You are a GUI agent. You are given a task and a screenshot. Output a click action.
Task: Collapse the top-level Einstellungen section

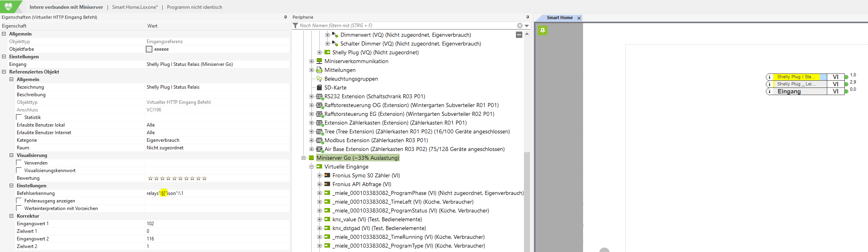coord(4,57)
